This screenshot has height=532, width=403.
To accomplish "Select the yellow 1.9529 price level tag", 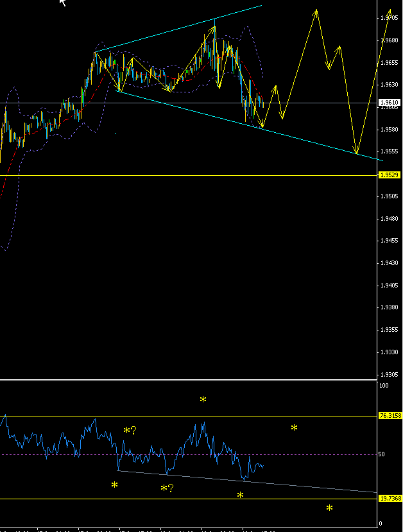I will pos(390,175).
